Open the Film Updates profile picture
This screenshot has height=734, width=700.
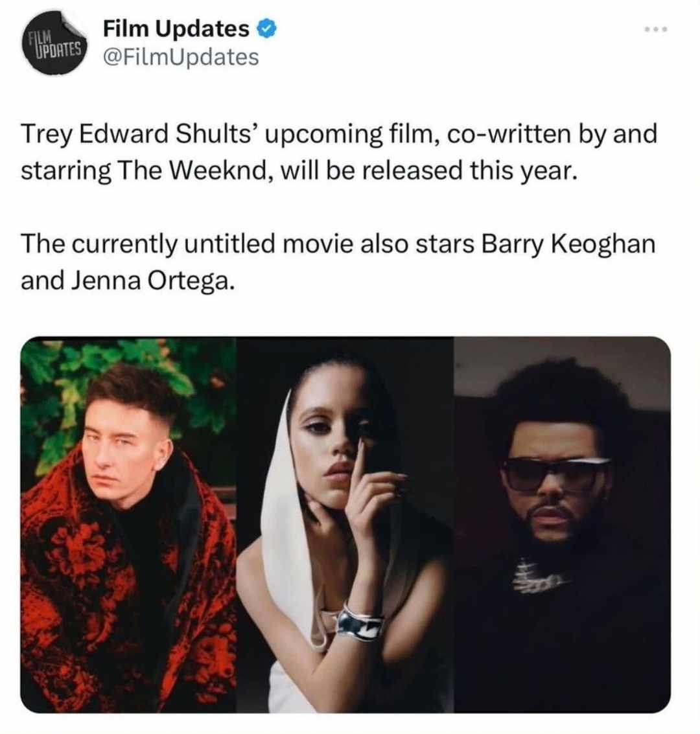(54, 43)
